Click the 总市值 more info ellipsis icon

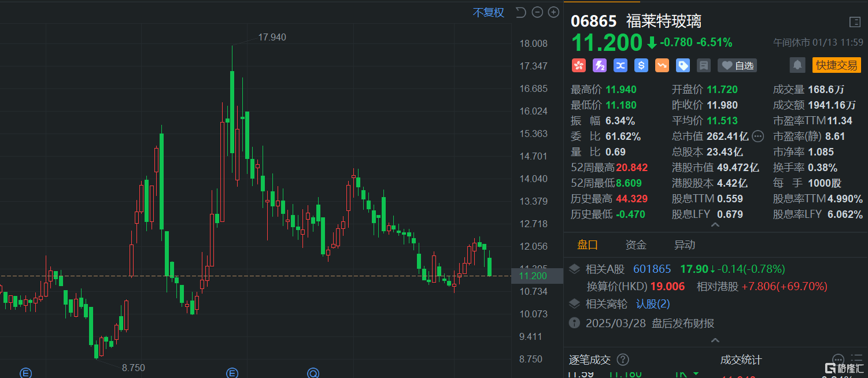point(758,136)
